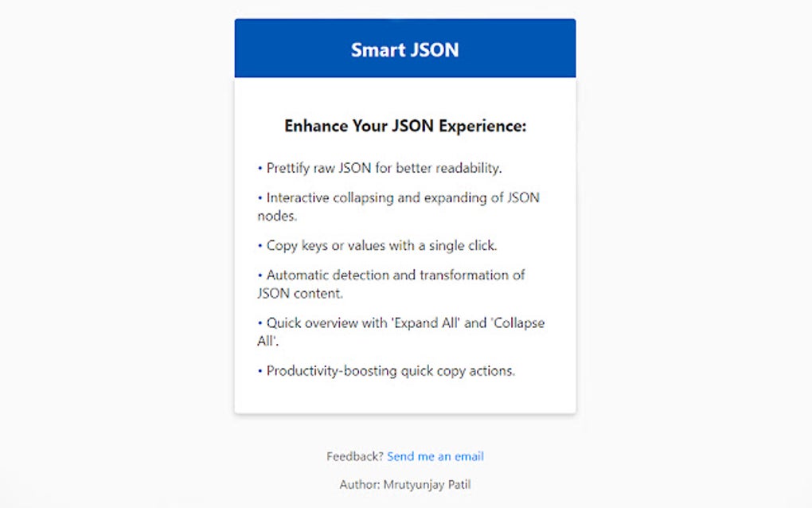Click the bullet dot before "Prettify raw JSON"

point(260,168)
